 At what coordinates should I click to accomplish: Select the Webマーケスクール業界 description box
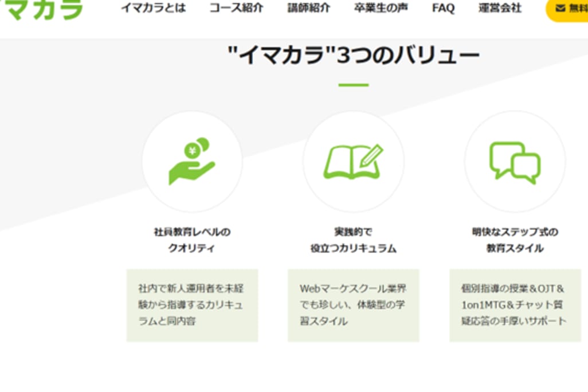[353, 305]
